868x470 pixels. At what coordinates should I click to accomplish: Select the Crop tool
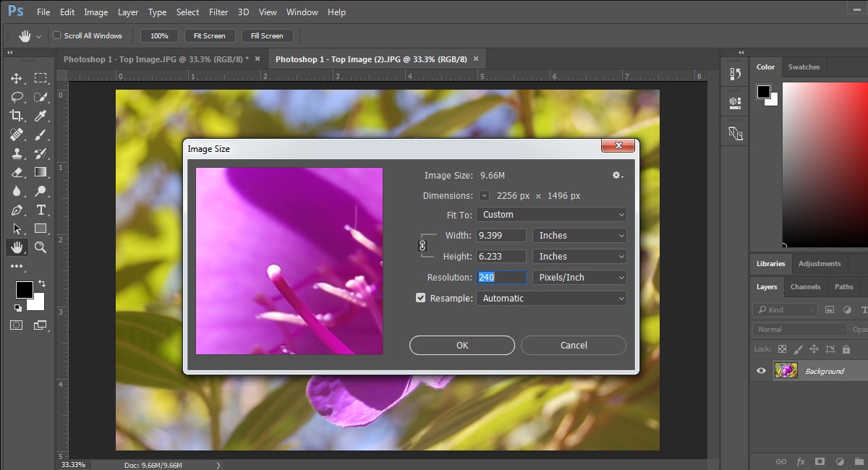coord(17,116)
